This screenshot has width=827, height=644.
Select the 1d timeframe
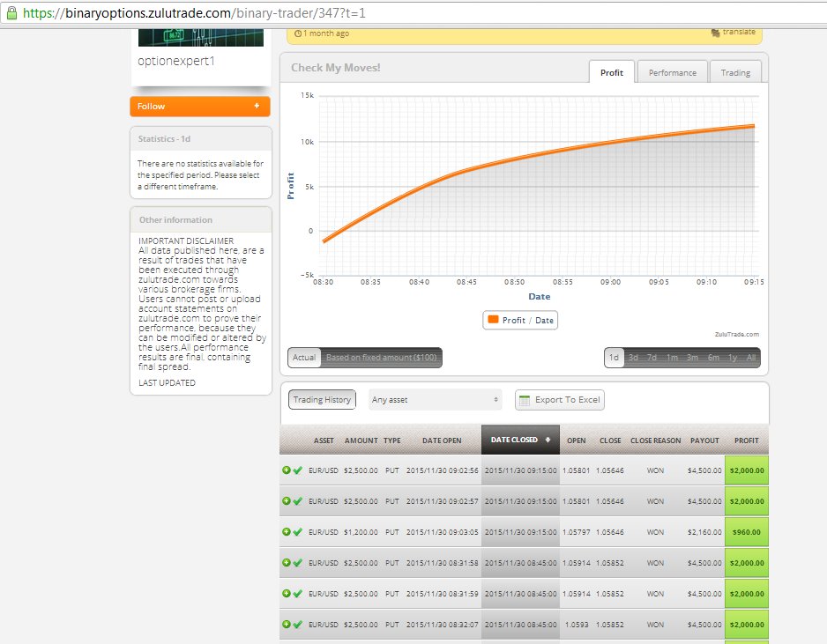tap(614, 358)
